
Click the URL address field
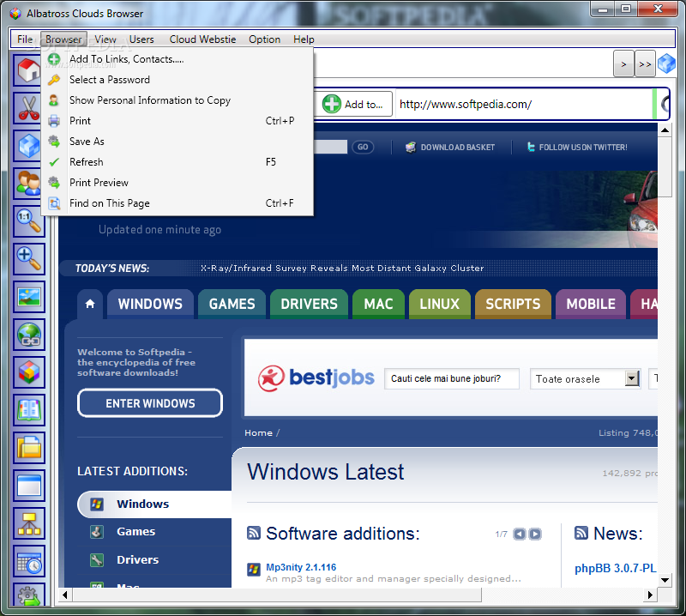[523, 104]
